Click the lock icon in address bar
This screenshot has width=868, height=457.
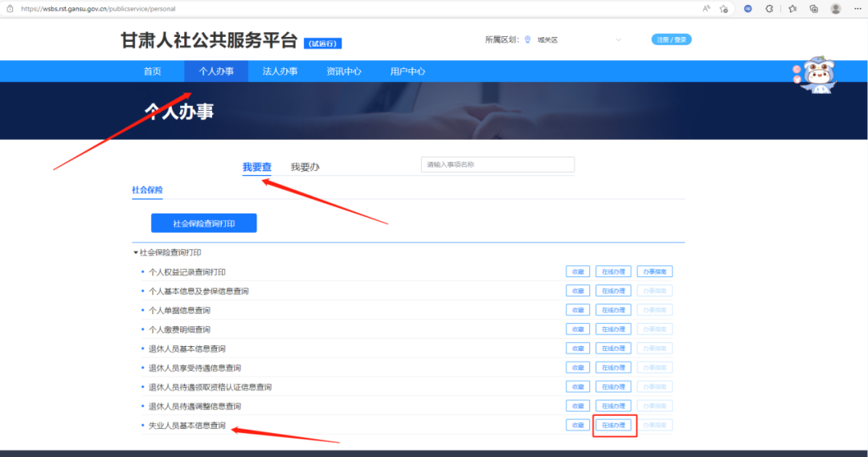pos(10,8)
